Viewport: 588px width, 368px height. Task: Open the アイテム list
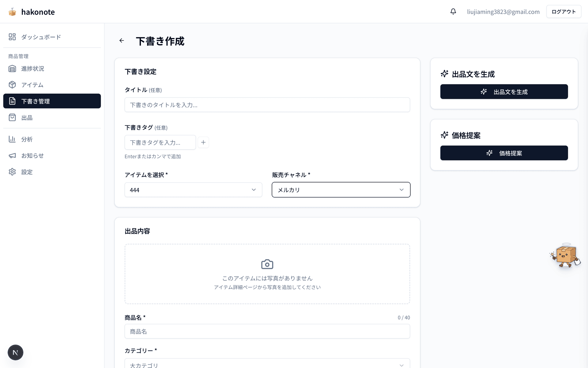[32, 85]
